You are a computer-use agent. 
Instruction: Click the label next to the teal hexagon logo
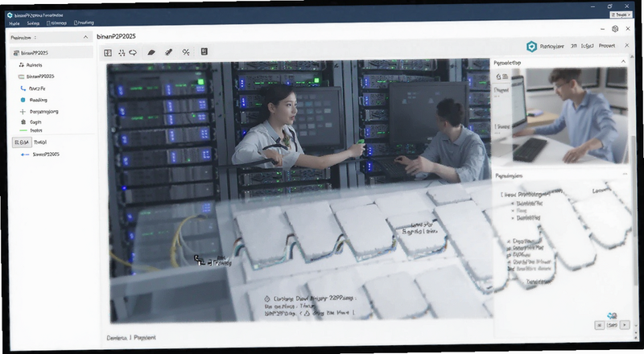click(552, 47)
